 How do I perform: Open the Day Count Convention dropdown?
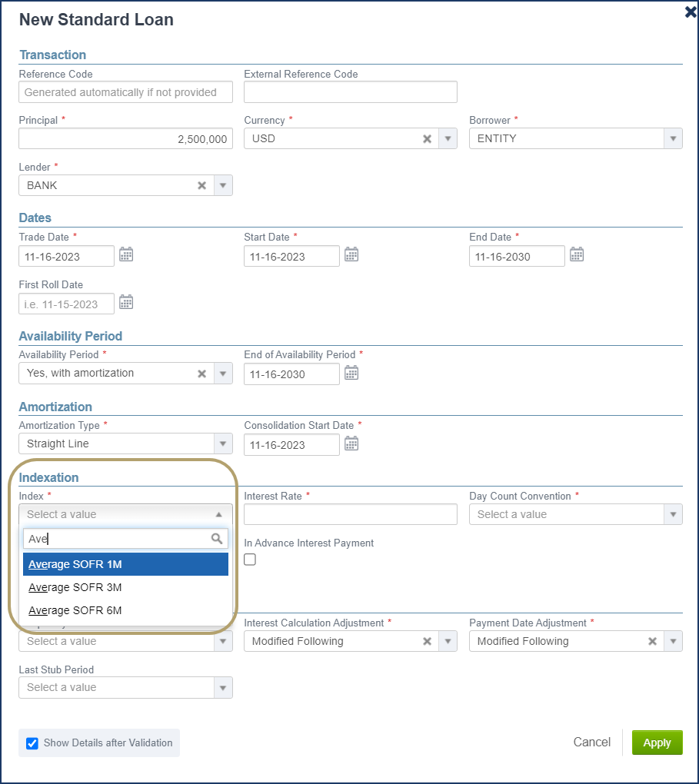(674, 514)
